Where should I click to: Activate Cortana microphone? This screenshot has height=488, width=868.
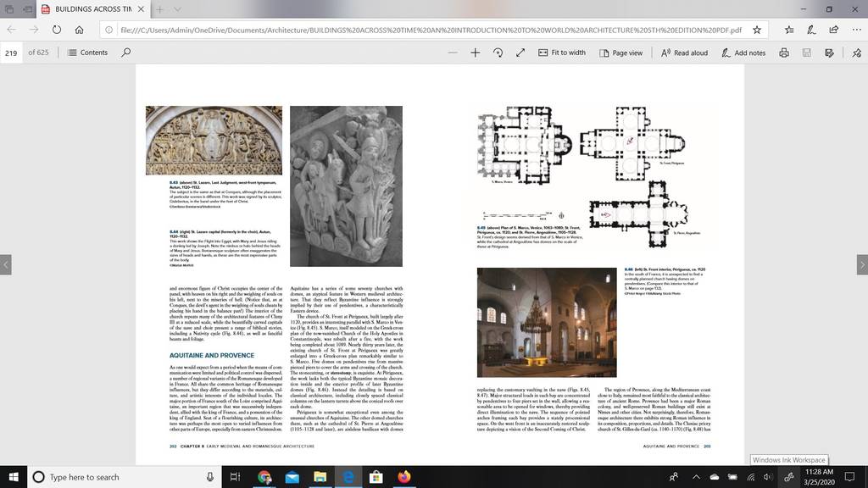point(210,477)
